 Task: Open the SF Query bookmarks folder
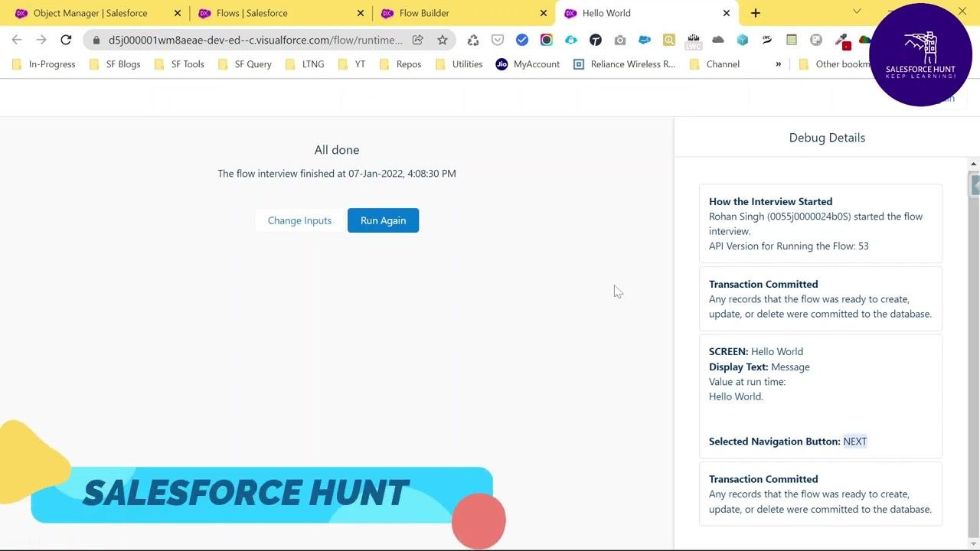tap(245, 64)
